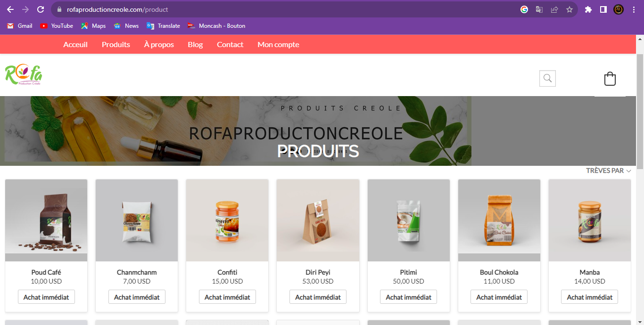Click the share page icon in address bar

pyautogui.click(x=554, y=9)
